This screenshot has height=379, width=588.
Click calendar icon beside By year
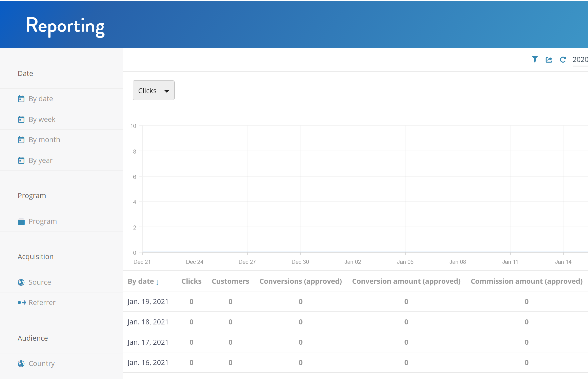[x=21, y=161]
